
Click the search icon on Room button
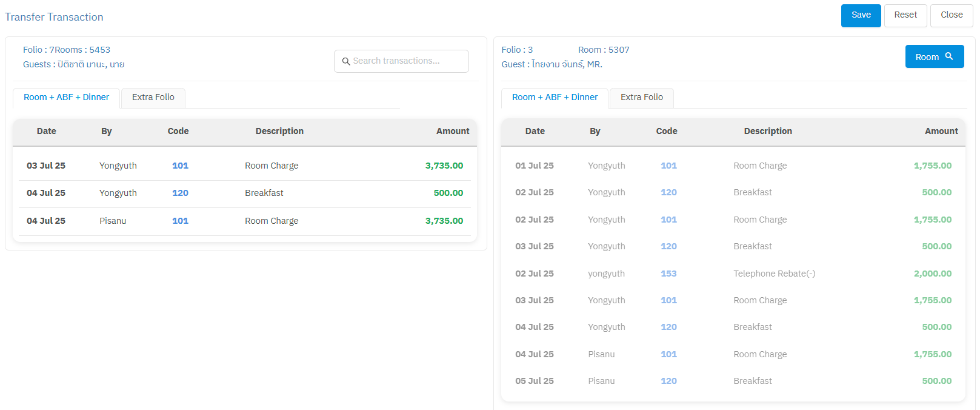point(949,56)
